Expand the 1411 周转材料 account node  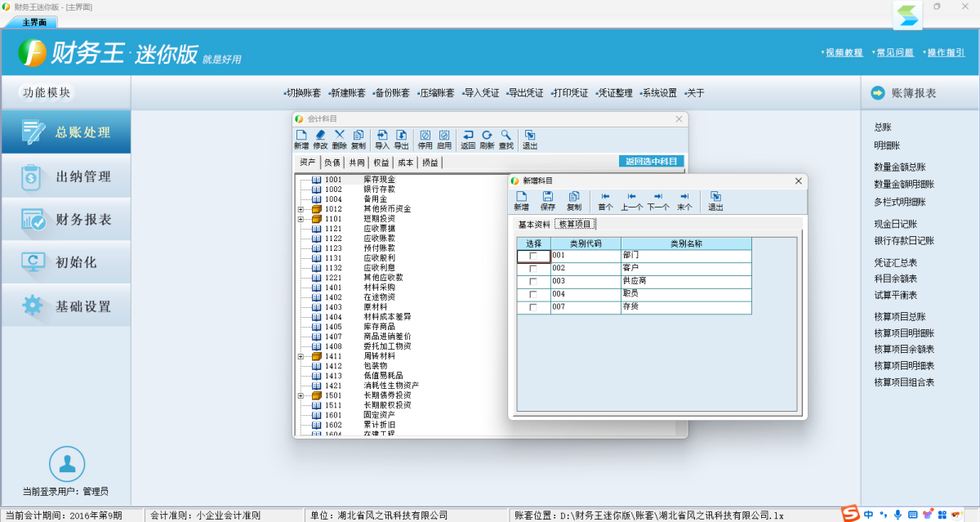pos(301,356)
